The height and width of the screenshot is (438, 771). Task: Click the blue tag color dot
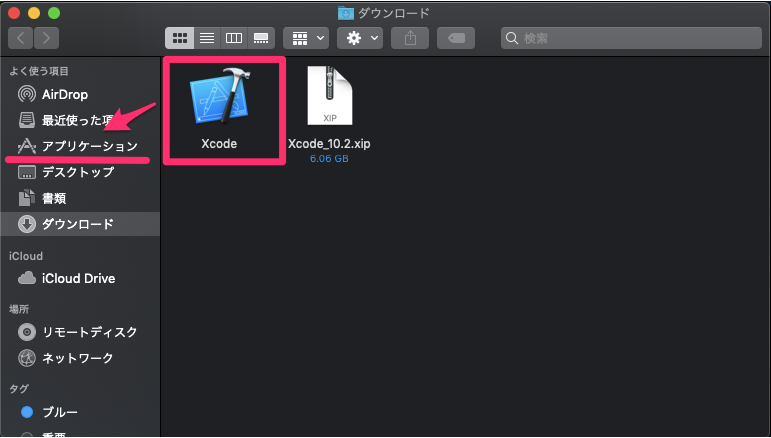click(x=27, y=412)
